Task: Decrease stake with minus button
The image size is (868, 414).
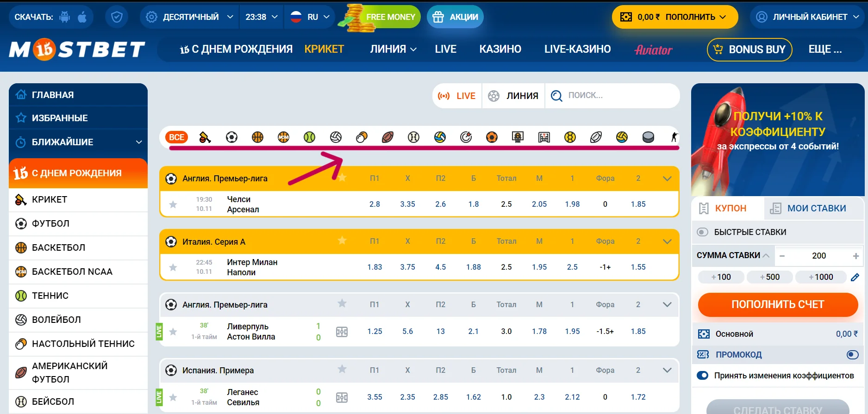Action: point(782,256)
